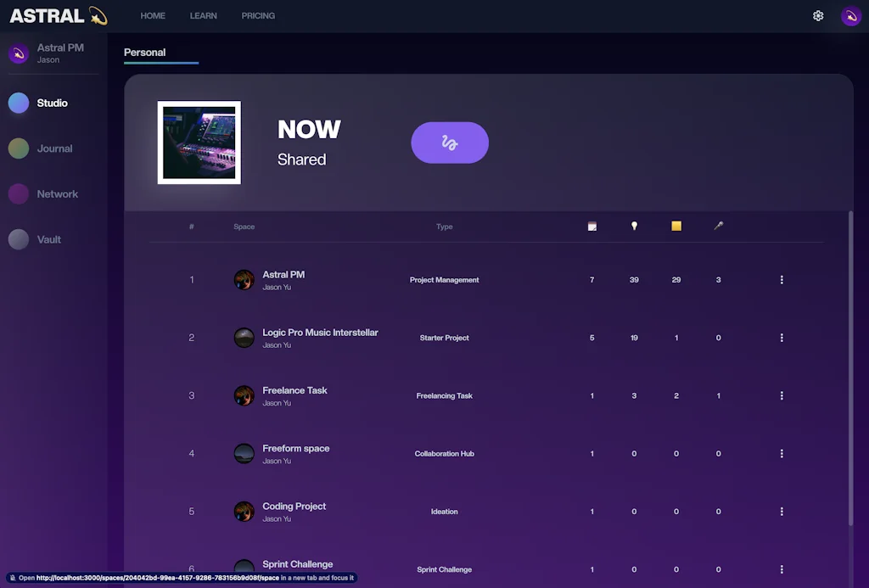The height and width of the screenshot is (588, 869).
Task: Click the Astral logo comet icon
Action: click(x=98, y=16)
